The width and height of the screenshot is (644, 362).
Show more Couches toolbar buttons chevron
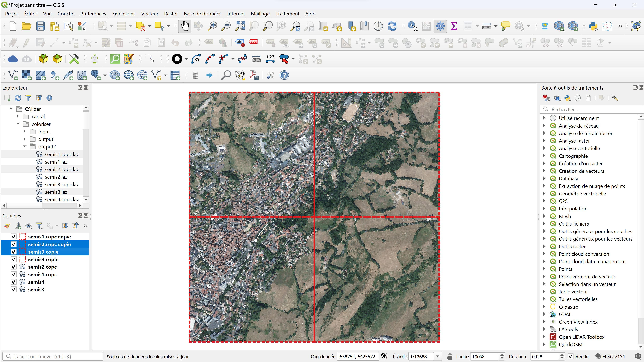[86, 226]
